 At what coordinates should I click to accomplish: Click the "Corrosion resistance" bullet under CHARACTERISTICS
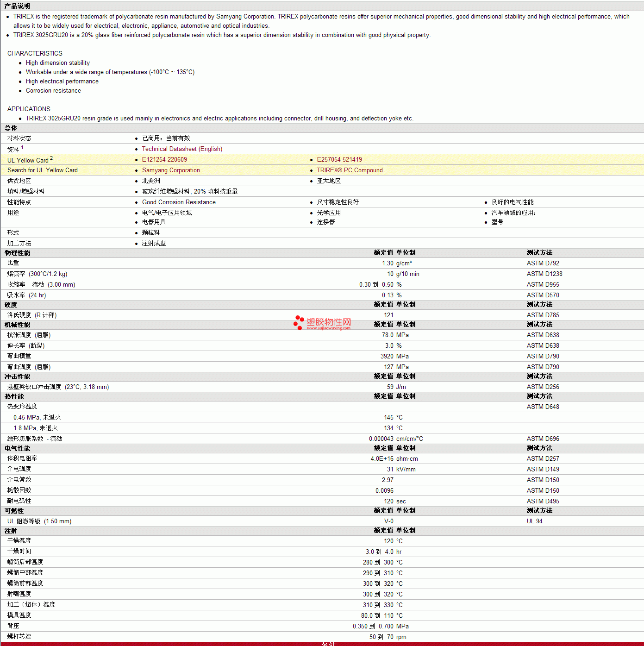tap(53, 91)
